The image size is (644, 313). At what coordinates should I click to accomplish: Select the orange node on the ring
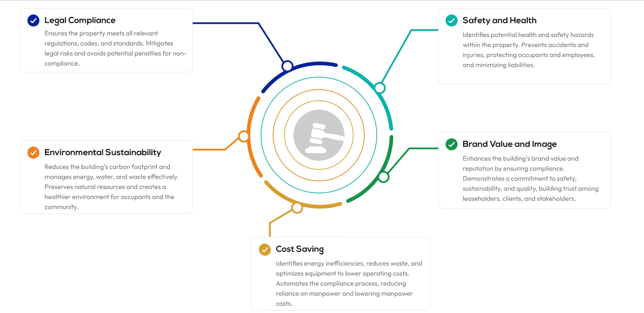244,136
